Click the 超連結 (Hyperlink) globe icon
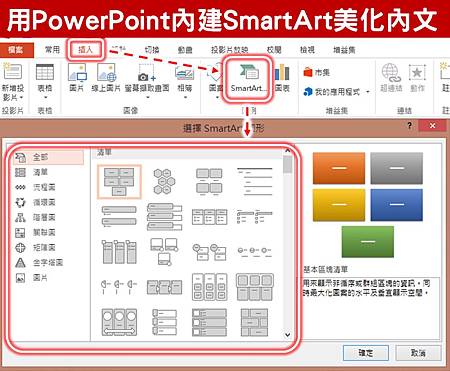 tap(391, 72)
